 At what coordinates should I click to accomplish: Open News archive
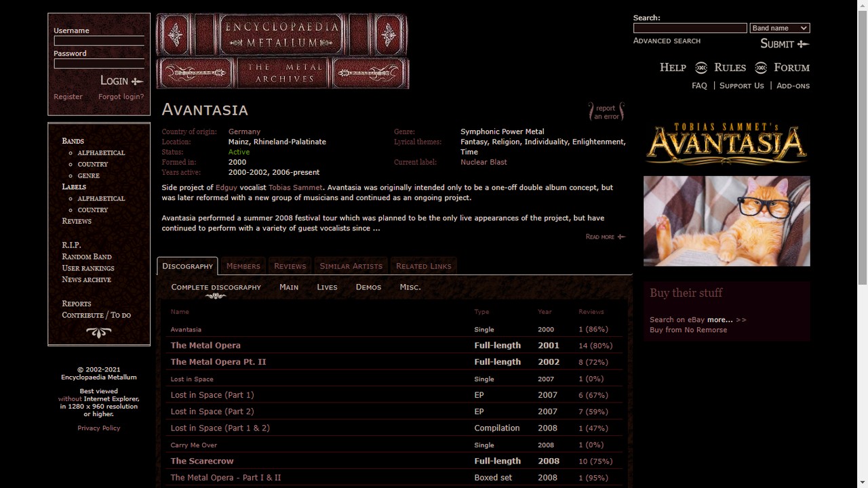[x=86, y=279]
